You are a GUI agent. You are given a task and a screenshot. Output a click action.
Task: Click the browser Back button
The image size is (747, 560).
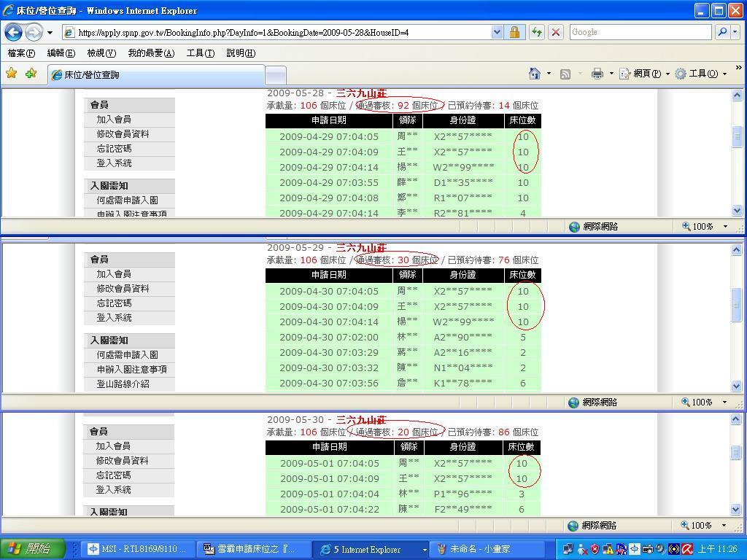pos(14,32)
